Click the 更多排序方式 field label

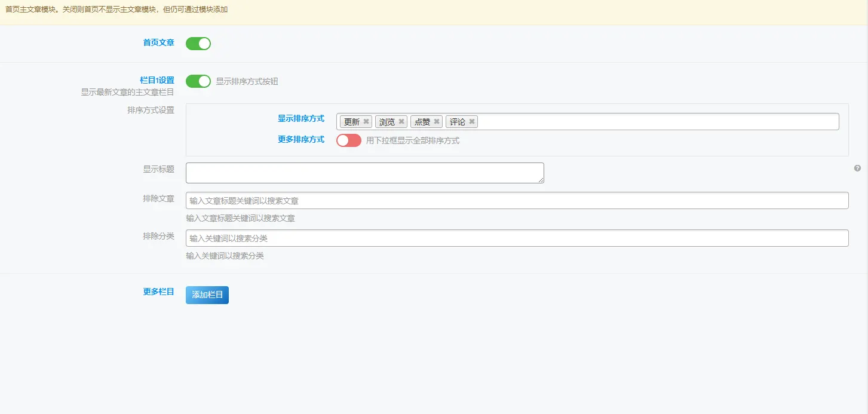pos(301,139)
